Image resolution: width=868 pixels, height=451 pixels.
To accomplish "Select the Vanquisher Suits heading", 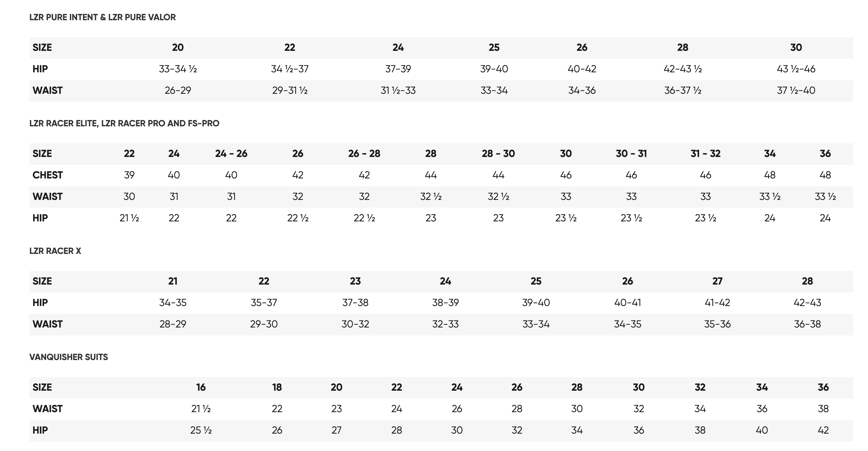I will pyautogui.click(x=69, y=357).
